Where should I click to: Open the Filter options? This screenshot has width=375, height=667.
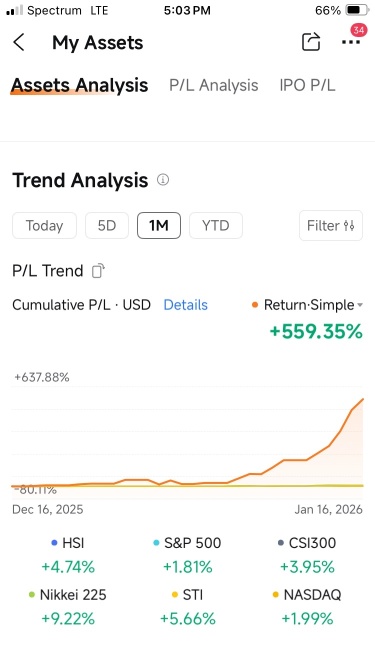[331, 225]
